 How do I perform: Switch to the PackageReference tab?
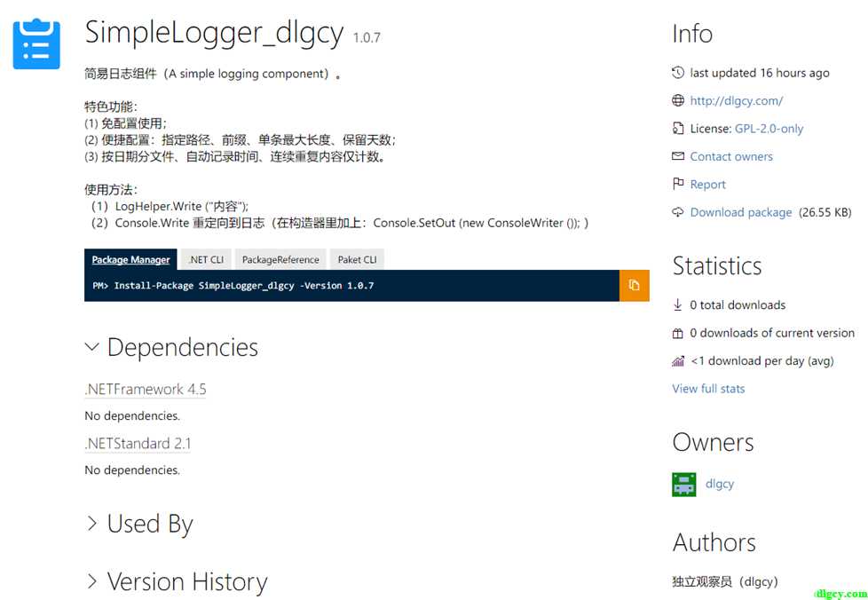pos(280,259)
